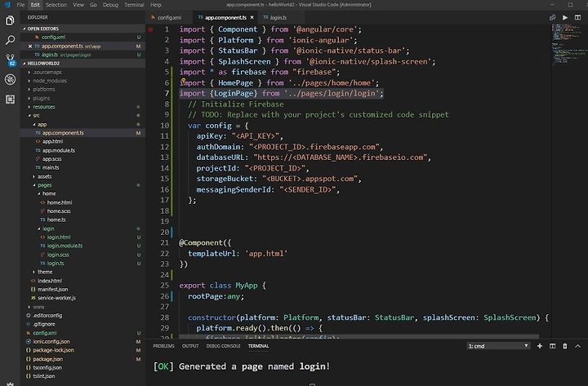Open the File menu
Viewport: 588px width, 386px height.
pyautogui.click(x=20, y=5)
